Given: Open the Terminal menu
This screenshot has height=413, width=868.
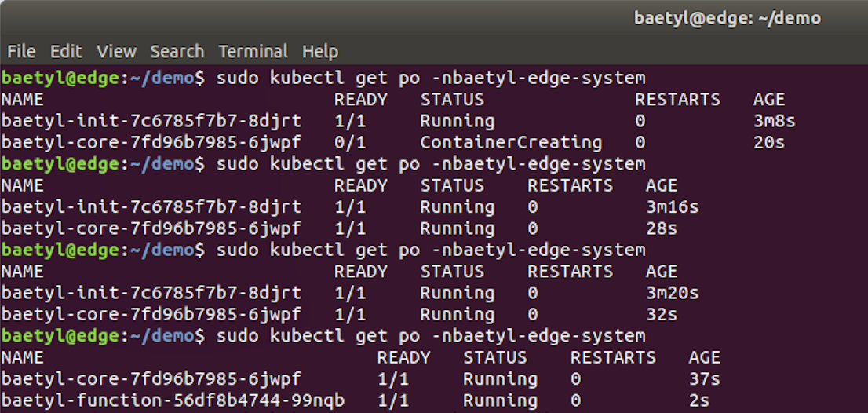Looking at the screenshot, I should tap(253, 52).
